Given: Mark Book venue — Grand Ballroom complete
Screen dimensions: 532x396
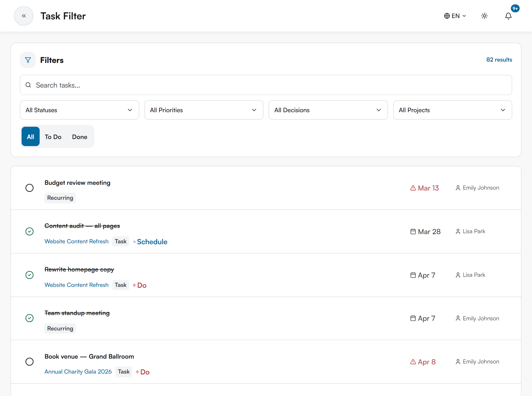Looking at the screenshot, I should (30, 362).
